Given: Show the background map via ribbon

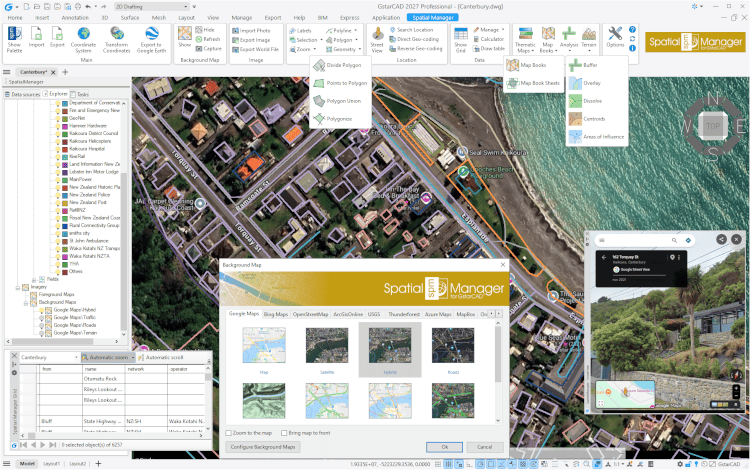Looking at the screenshot, I should 185,37.
